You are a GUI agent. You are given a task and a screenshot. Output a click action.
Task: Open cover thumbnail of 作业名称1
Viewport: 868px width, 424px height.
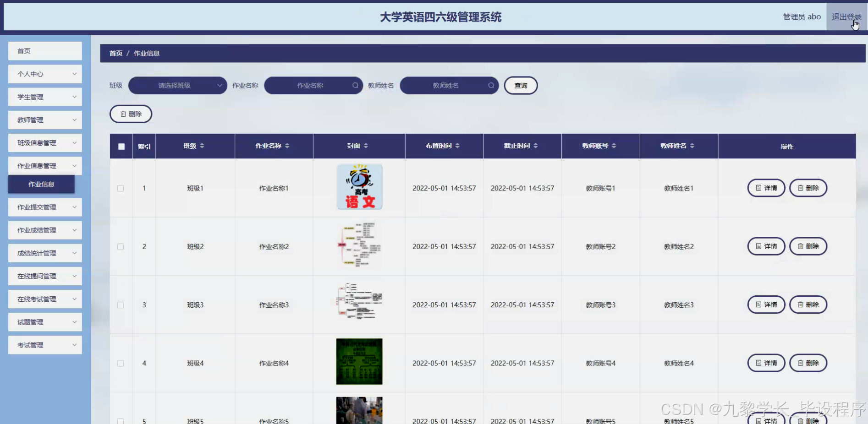[x=359, y=187]
